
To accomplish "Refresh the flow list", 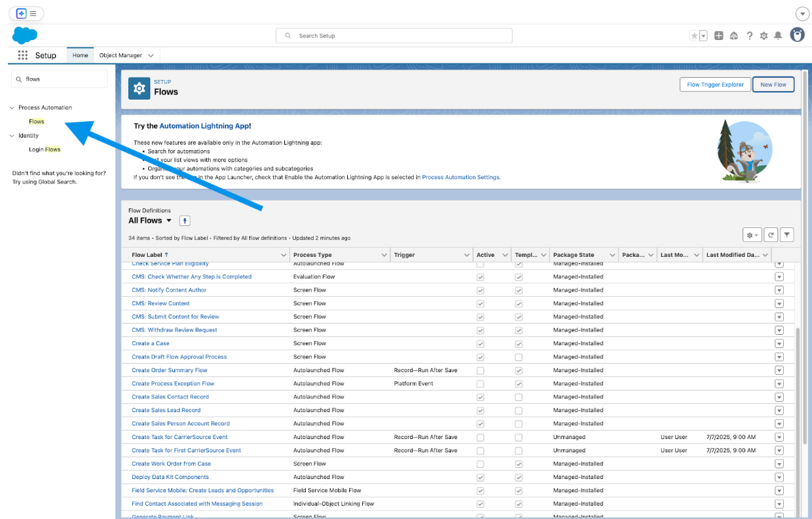I will 771,235.
